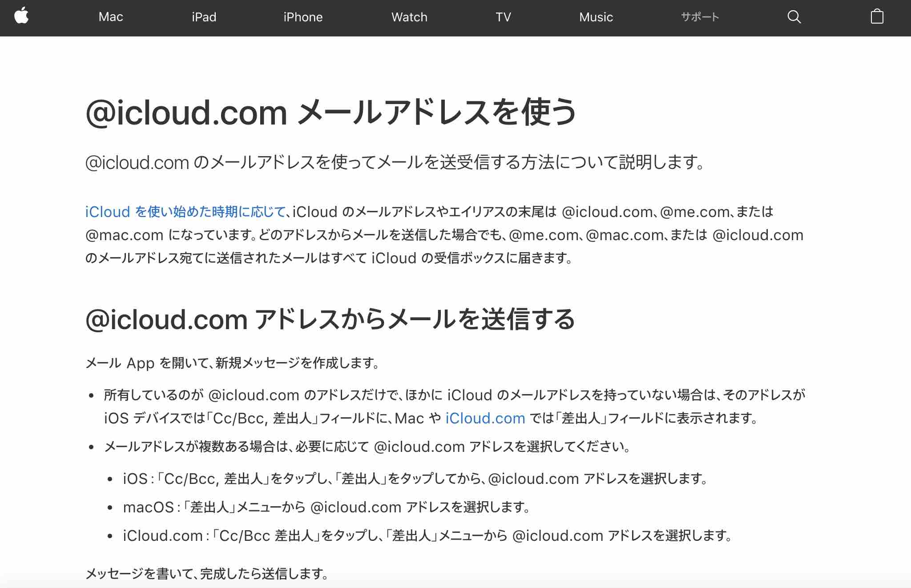Open the Watch navigation item
Image resolution: width=911 pixels, height=588 pixels.
point(409,17)
